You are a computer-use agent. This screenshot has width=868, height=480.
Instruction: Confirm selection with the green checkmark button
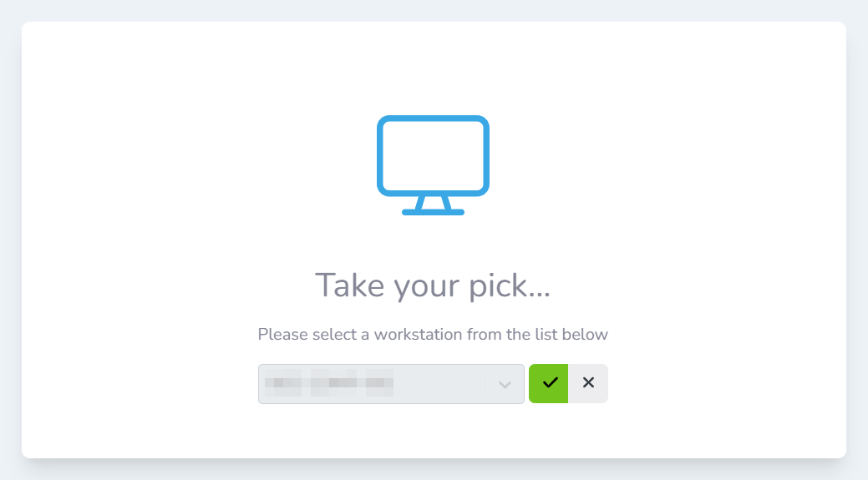tap(549, 383)
